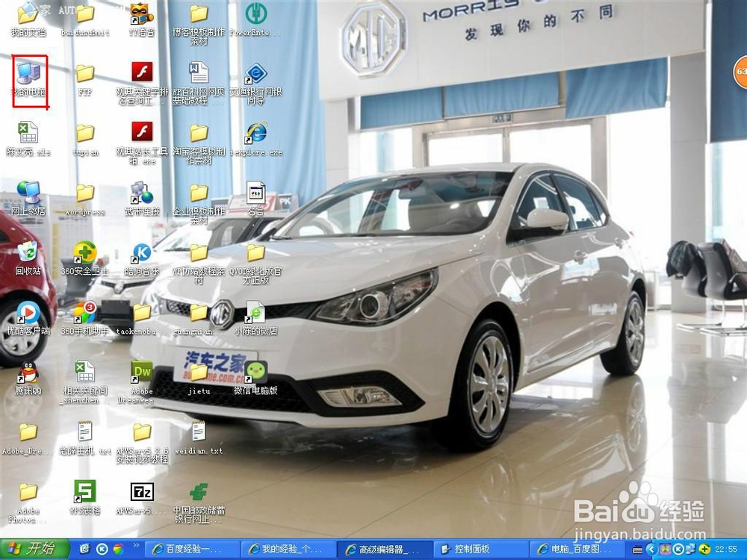Open the taokemoba... folder

pos(142,313)
